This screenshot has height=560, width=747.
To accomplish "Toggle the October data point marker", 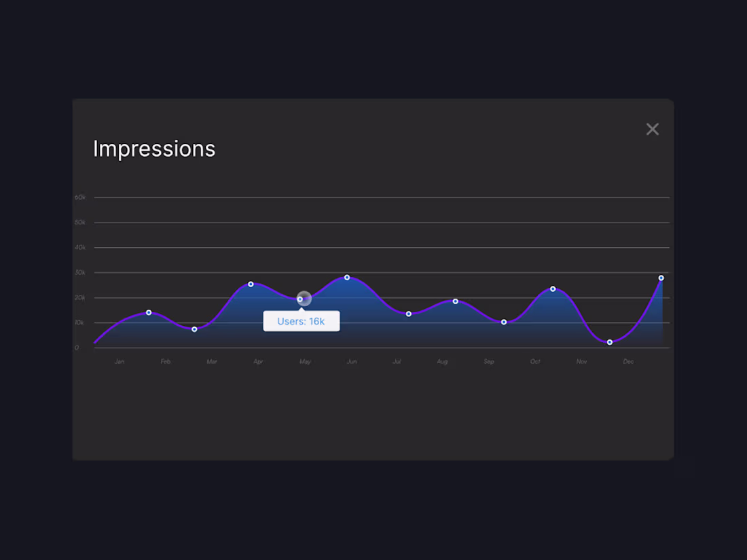I will coord(553,288).
